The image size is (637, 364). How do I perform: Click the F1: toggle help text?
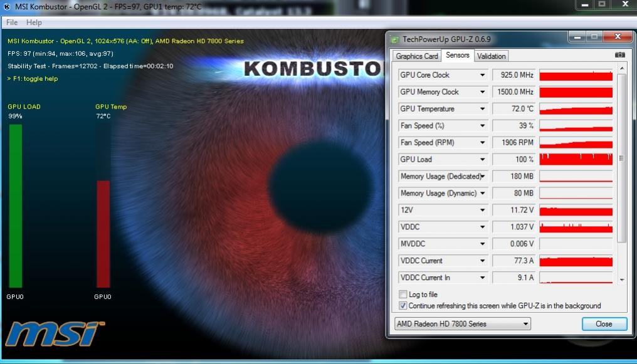click(33, 79)
